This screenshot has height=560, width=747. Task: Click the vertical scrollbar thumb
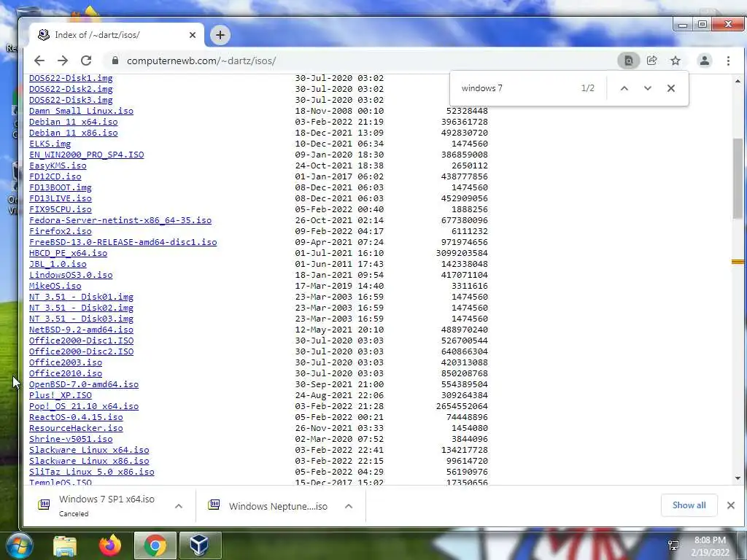[738, 177]
